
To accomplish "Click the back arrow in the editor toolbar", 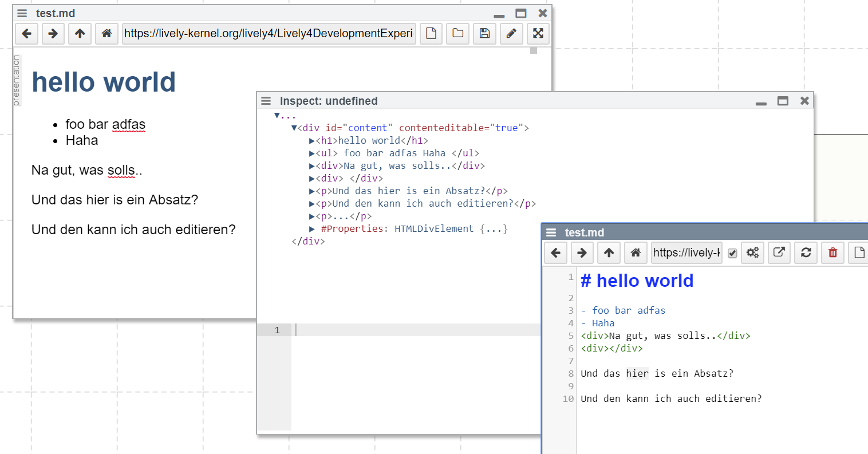I will (x=555, y=252).
